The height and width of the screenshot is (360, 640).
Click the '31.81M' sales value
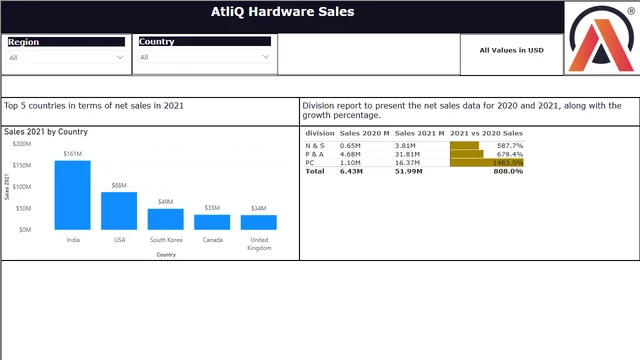coord(407,154)
